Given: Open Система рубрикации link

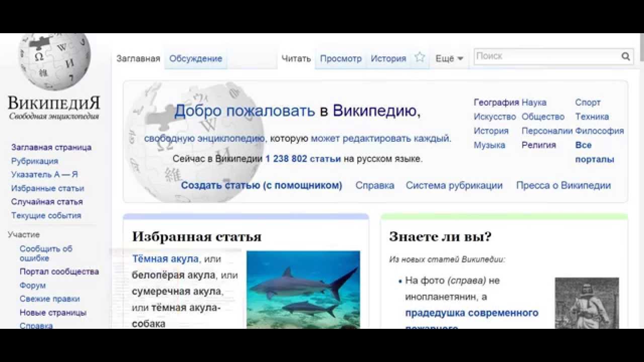Looking at the screenshot, I should [x=454, y=185].
